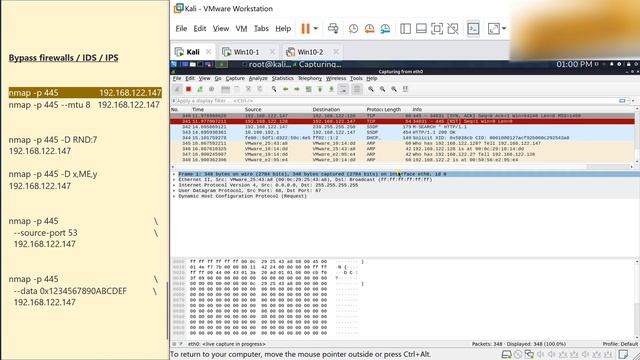Screen dimensions: 640x360
Task: Click the Kali panel notification bell icon
Action: (x=611, y=64)
